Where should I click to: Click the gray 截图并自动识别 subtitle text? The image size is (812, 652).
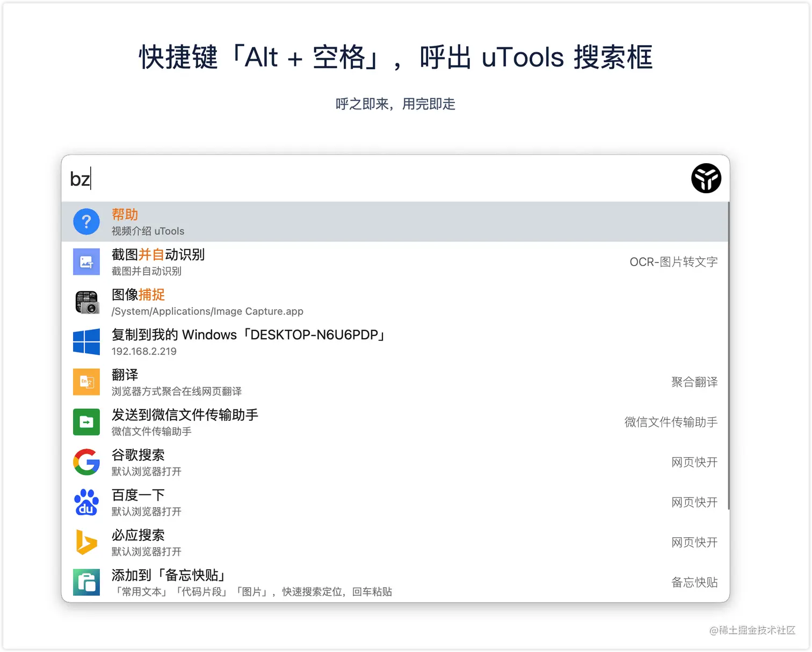click(147, 271)
